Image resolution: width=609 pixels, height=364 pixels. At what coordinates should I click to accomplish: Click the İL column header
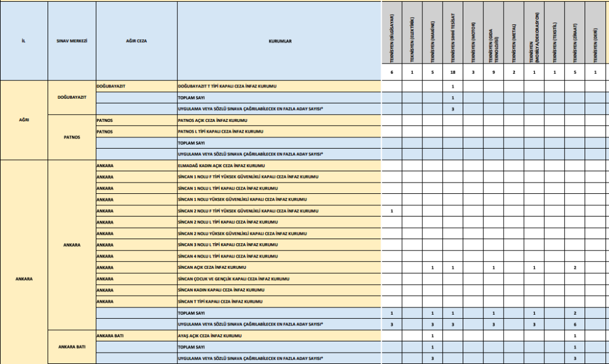[23, 40]
